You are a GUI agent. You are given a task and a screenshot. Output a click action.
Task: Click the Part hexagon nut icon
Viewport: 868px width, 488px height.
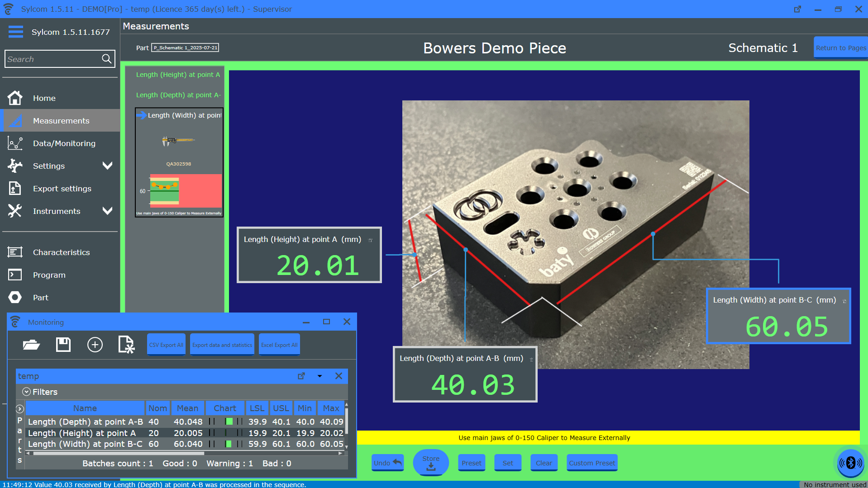(15, 297)
